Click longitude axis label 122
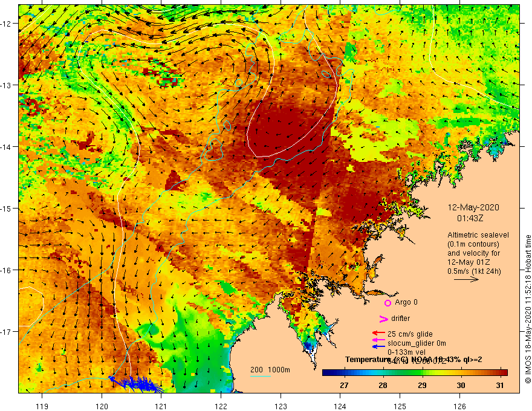The width and height of the screenshot is (532, 411). 221,406
